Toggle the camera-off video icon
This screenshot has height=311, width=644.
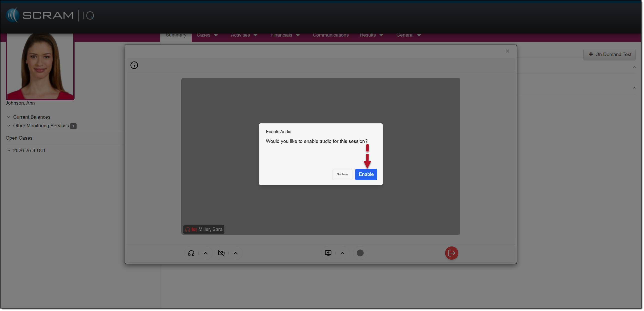[x=221, y=253]
